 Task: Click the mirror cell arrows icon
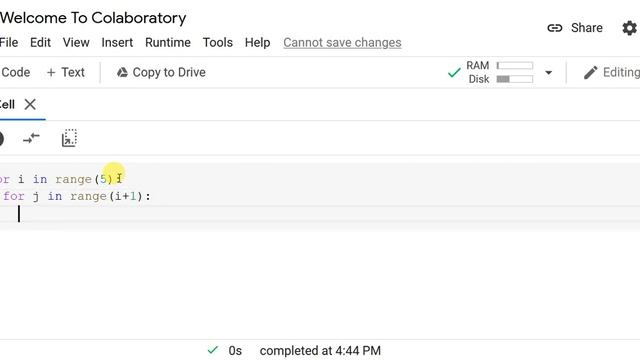coord(31,138)
